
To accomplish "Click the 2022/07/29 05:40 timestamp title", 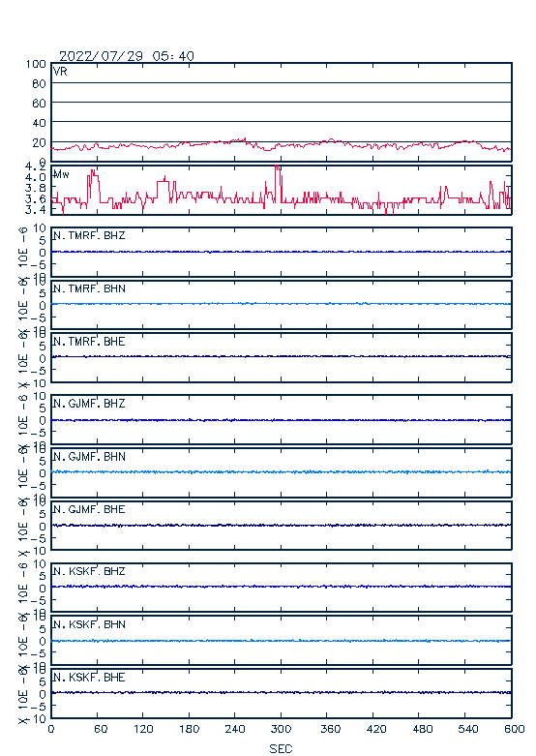I will [127, 56].
